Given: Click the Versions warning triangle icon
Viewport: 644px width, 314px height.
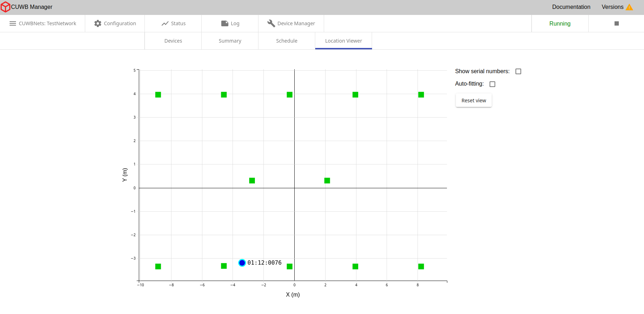Looking at the screenshot, I should (629, 7).
